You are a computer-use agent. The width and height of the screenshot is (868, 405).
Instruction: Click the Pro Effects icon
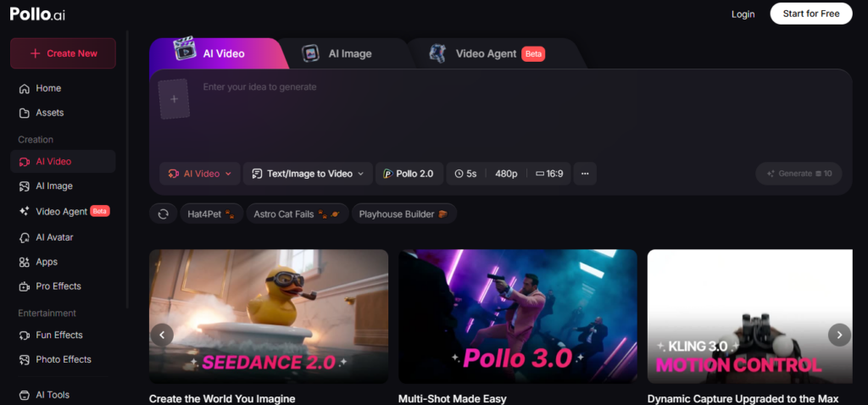click(24, 286)
